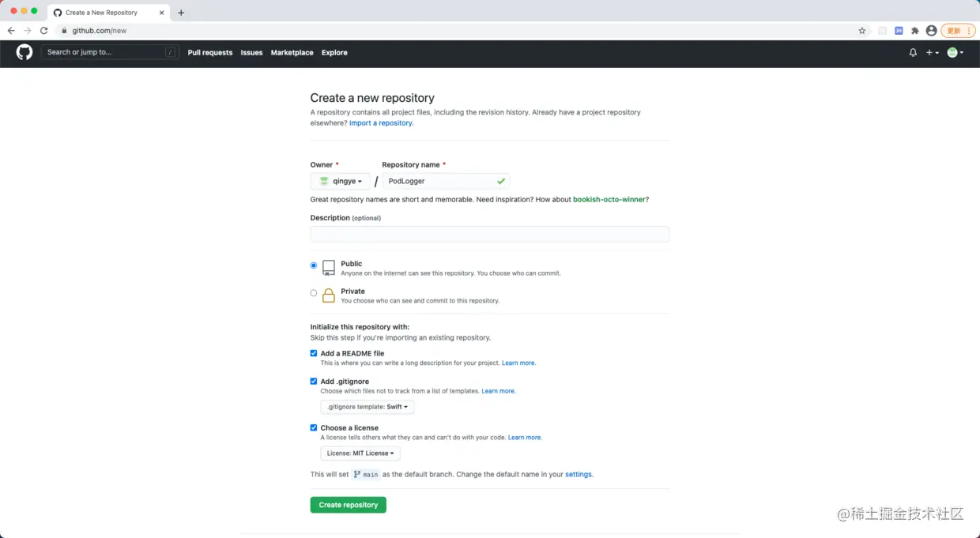Focus the Search or jump to field
980x538 pixels.
pyautogui.click(x=110, y=52)
